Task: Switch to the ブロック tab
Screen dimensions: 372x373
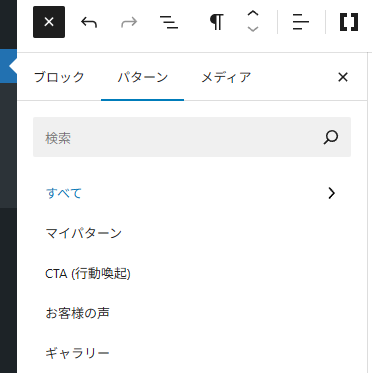Action: (x=59, y=77)
